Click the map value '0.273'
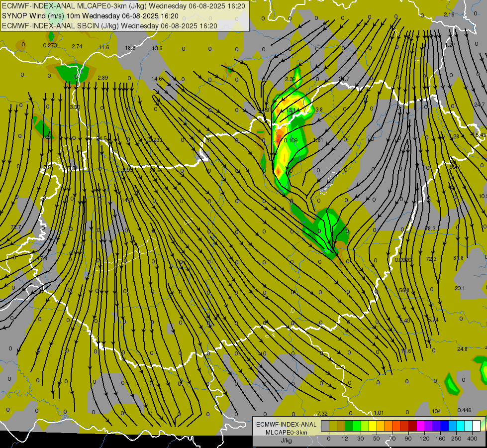The width and height of the screenshot is (487, 448). pyautogui.click(x=50, y=45)
